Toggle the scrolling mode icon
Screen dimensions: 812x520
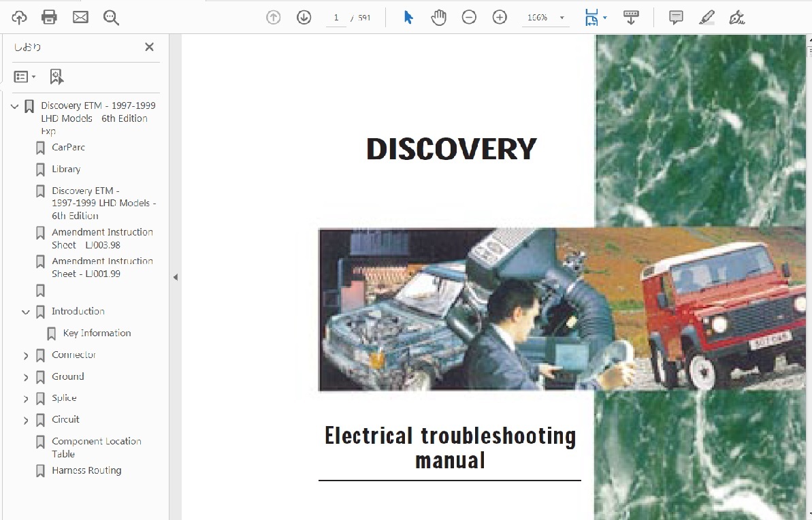click(x=631, y=18)
